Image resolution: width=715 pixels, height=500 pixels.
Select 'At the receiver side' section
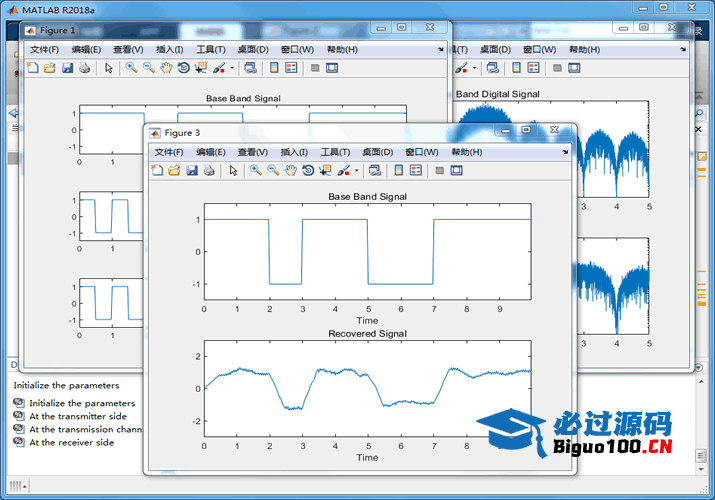[71, 443]
